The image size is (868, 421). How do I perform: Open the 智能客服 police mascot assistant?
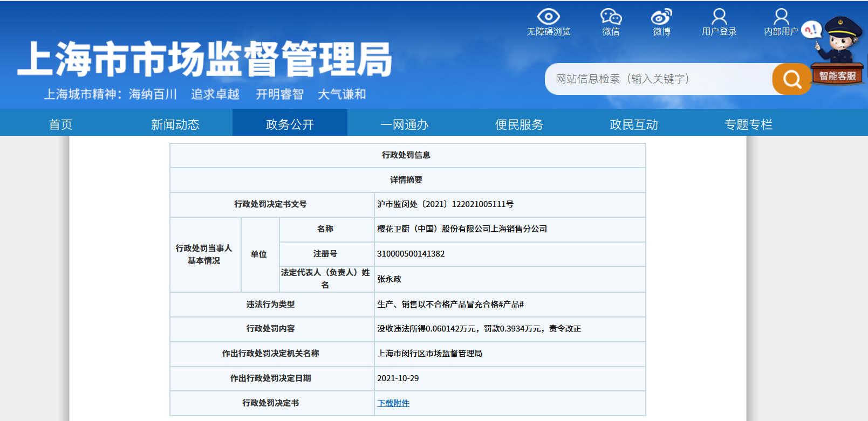tap(837, 51)
